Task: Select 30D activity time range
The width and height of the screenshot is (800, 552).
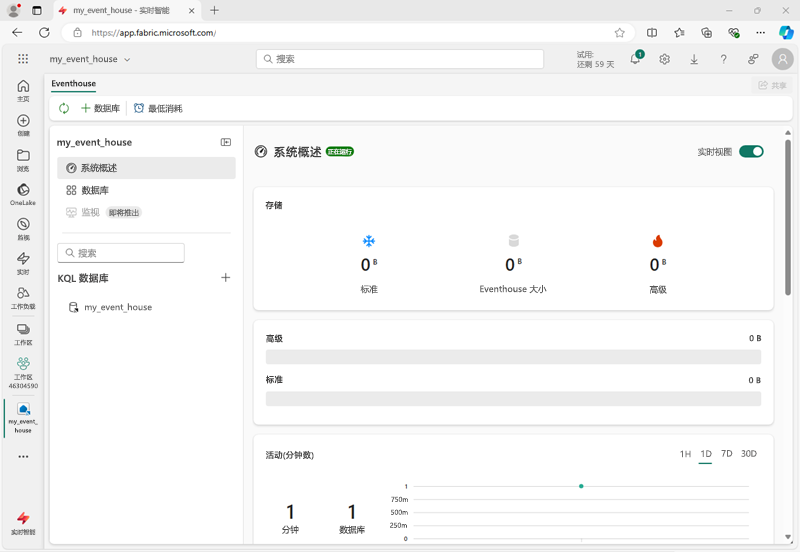Action: 748,454
